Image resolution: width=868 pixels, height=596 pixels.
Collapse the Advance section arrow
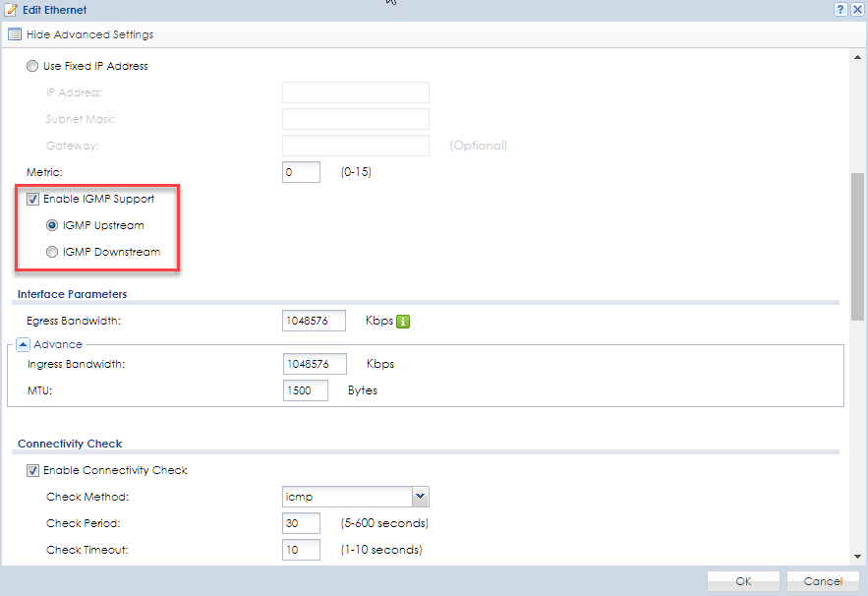tap(24, 345)
